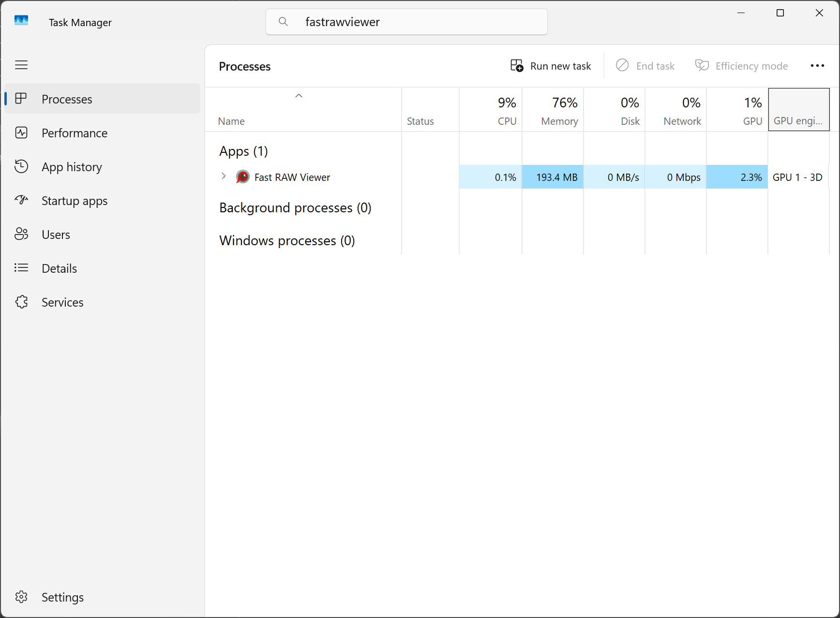Click the search magnifier icon
This screenshot has width=840, height=618.
pos(284,22)
